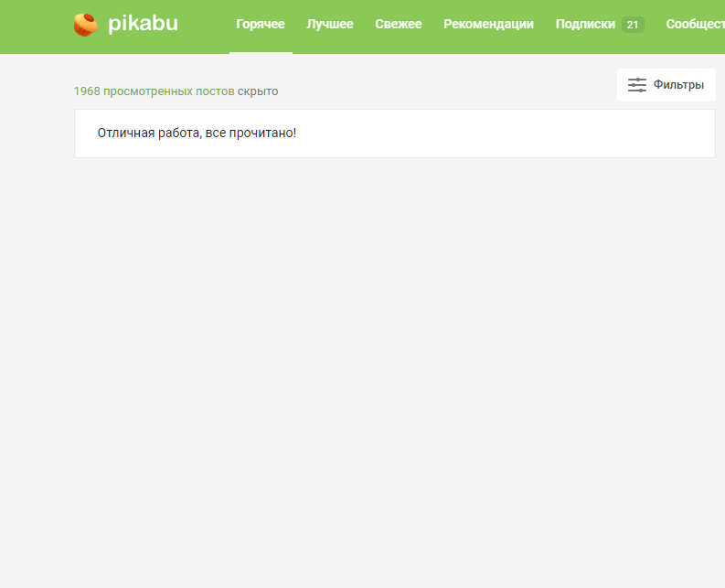Click the Подписки label text
Image resolution: width=725 pixels, height=588 pixels.
click(x=585, y=24)
